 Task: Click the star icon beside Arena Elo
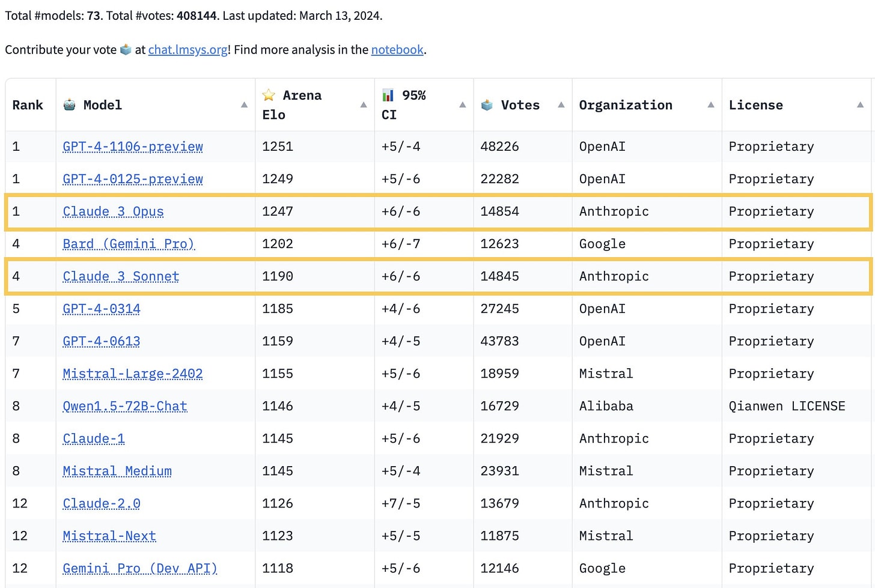pyautogui.click(x=269, y=95)
